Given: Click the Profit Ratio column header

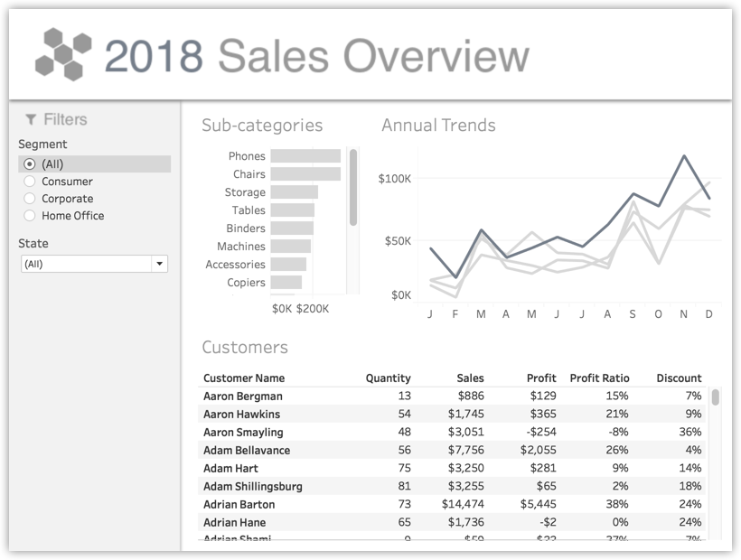Looking at the screenshot, I should pos(599,378).
